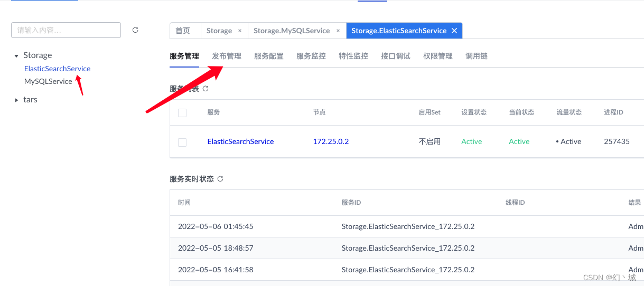Close the Storage.MySQLService tab
The width and height of the screenshot is (644, 286).
pos(338,31)
